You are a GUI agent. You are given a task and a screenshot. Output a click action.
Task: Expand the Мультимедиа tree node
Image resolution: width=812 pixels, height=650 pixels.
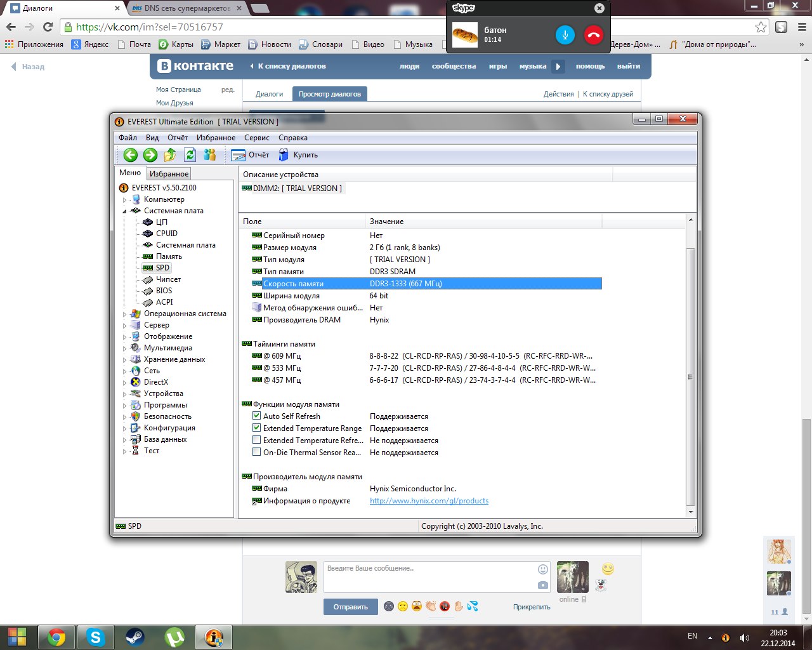(x=125, y=348)
